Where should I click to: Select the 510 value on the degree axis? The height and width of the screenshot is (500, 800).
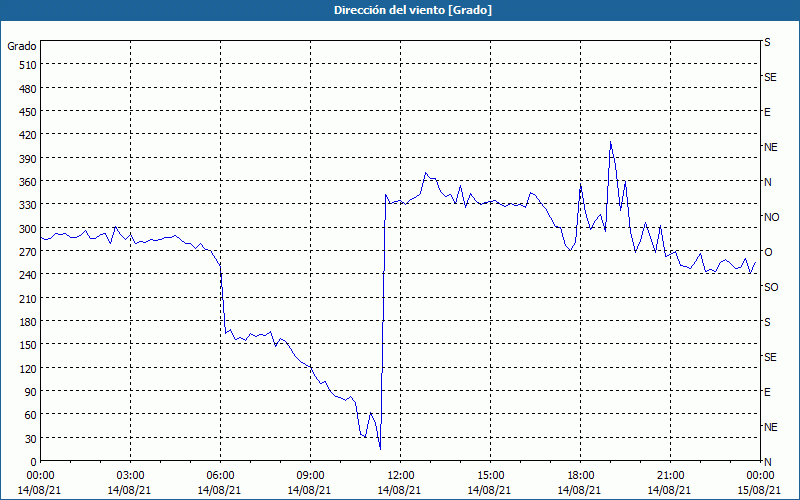coord(29,65)
